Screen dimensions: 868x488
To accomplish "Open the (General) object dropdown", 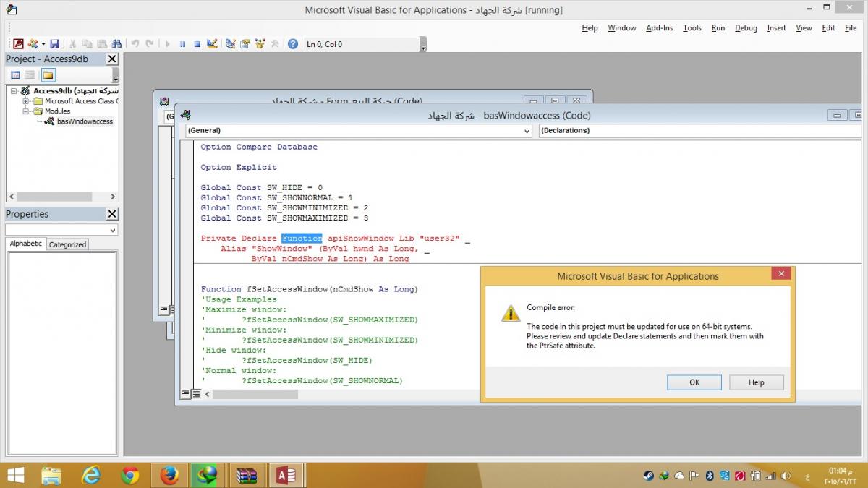I will tap(527, 131).
